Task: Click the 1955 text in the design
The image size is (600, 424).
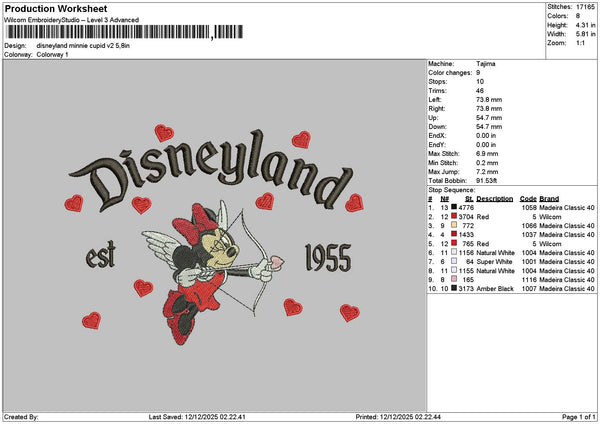Action: pos(326,258)
